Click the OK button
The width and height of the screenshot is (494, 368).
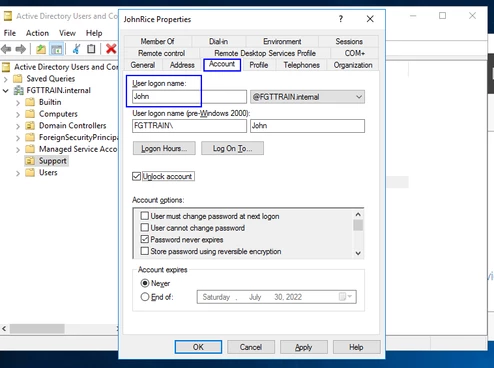[x=198, y=347]
